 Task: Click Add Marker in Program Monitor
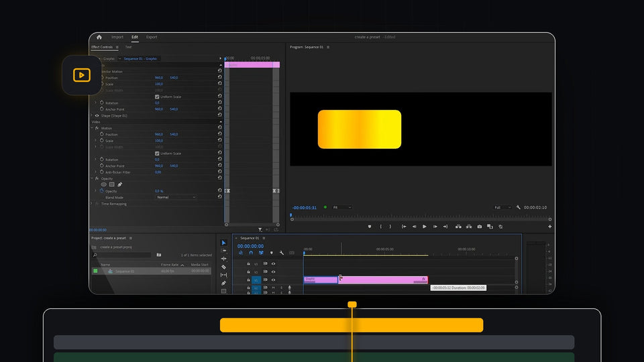pyautogui.click(x=369, y=227)
